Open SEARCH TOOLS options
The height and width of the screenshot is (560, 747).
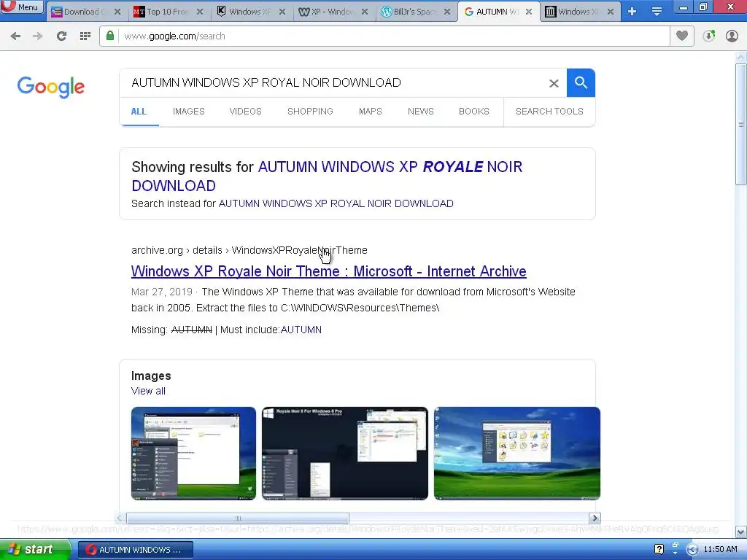click(549, 112)
